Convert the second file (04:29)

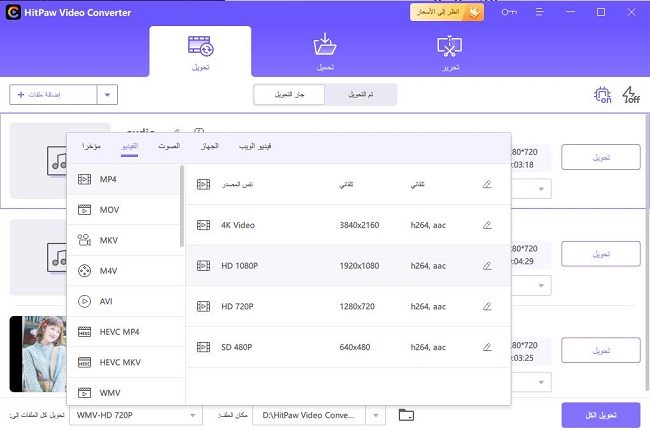tap(601, 254)
